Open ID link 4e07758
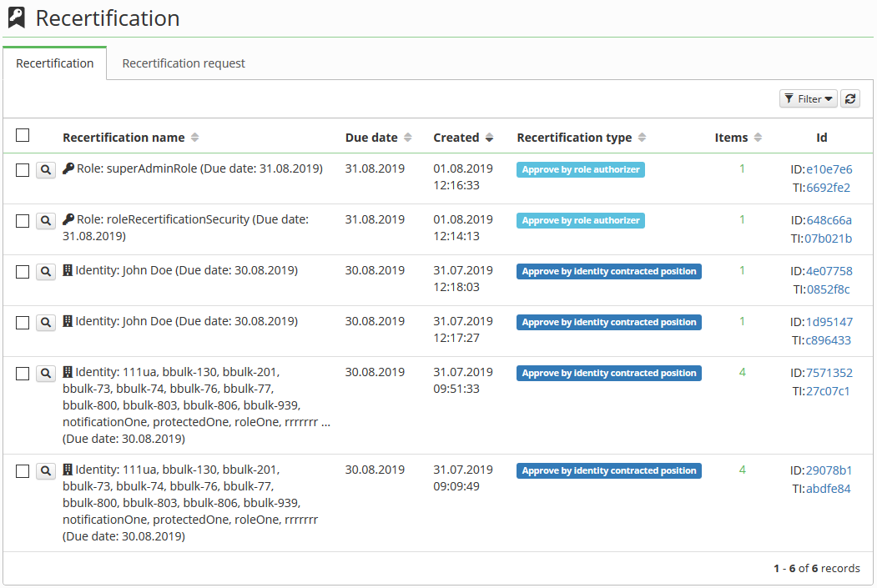 click(x=829, y=271)
